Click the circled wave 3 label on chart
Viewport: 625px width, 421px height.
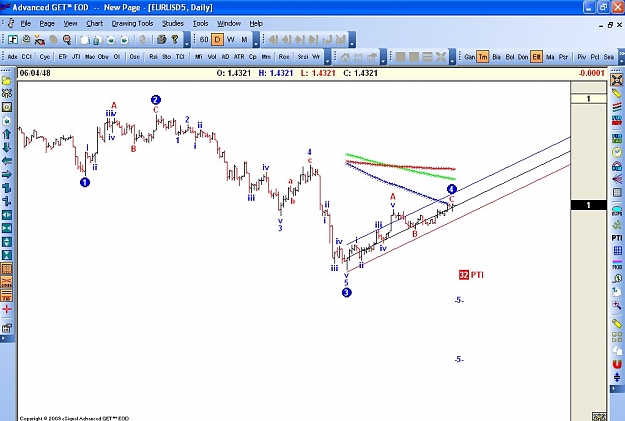coord(346,293)
